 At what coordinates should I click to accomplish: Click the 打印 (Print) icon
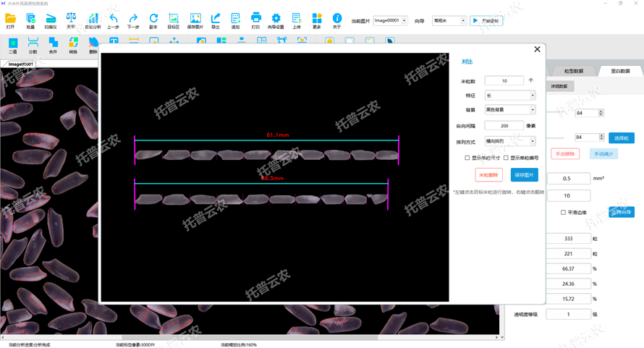255,19
